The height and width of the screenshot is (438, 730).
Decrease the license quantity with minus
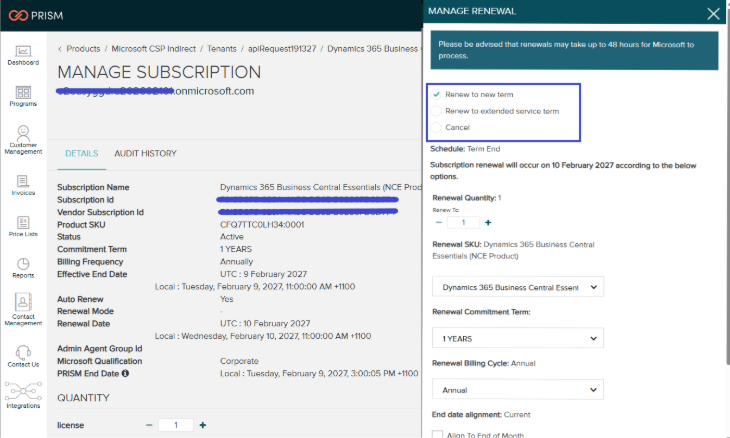click(149, 425)
